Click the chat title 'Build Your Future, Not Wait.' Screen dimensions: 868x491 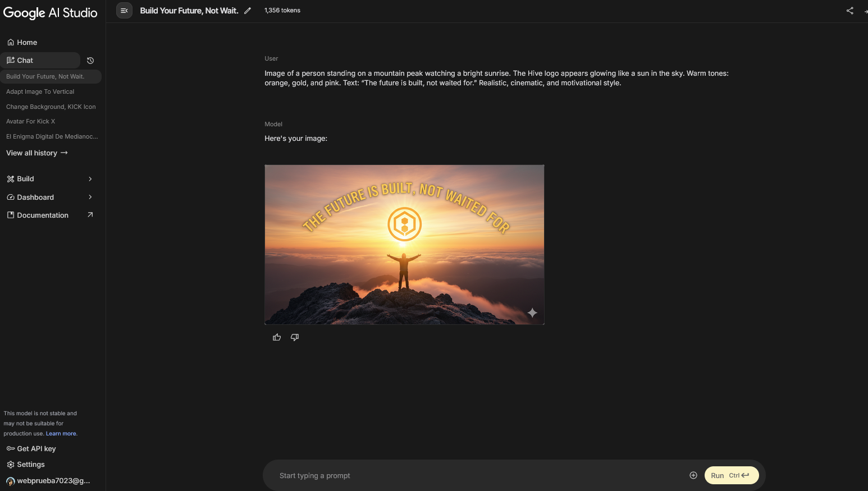[x=189, y=11]
